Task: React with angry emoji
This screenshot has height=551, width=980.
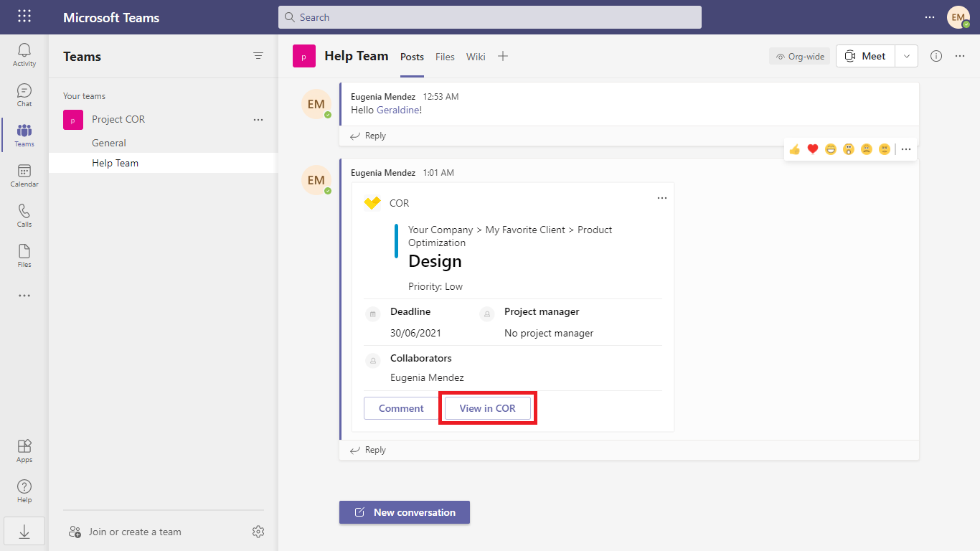Action: (885, 149)
